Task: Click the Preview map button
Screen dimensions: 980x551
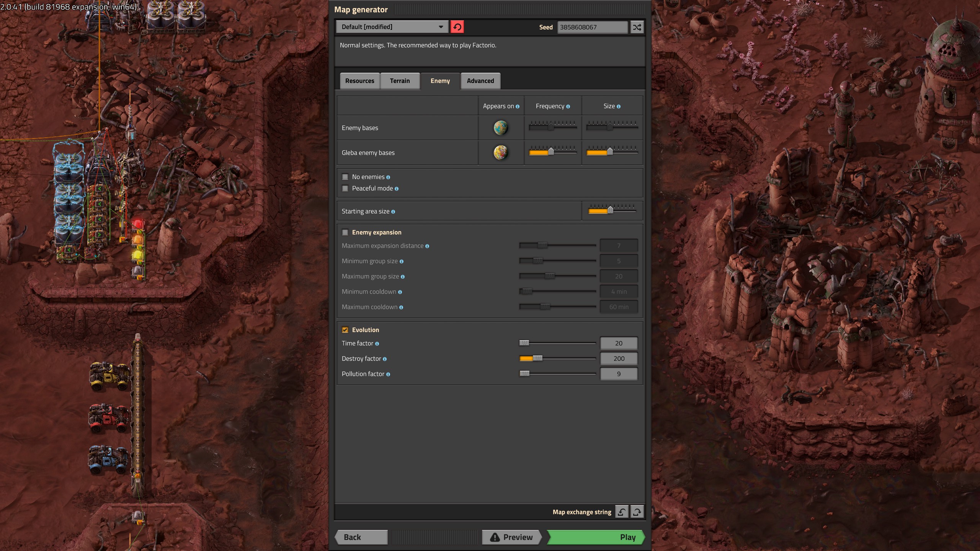Action: 511,537
